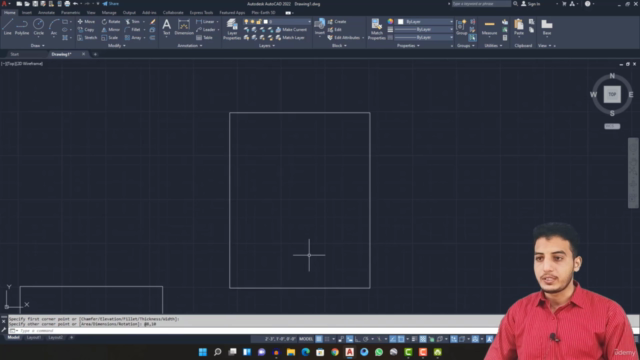Open the Insert ribbon tab

(x=27, y=13)
